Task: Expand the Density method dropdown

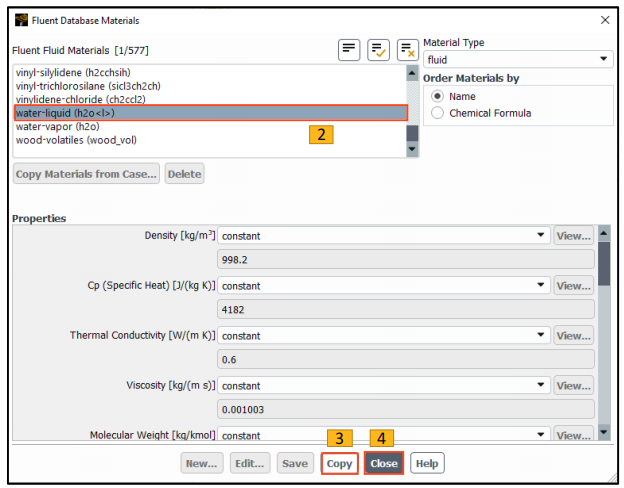Action: 383,236
